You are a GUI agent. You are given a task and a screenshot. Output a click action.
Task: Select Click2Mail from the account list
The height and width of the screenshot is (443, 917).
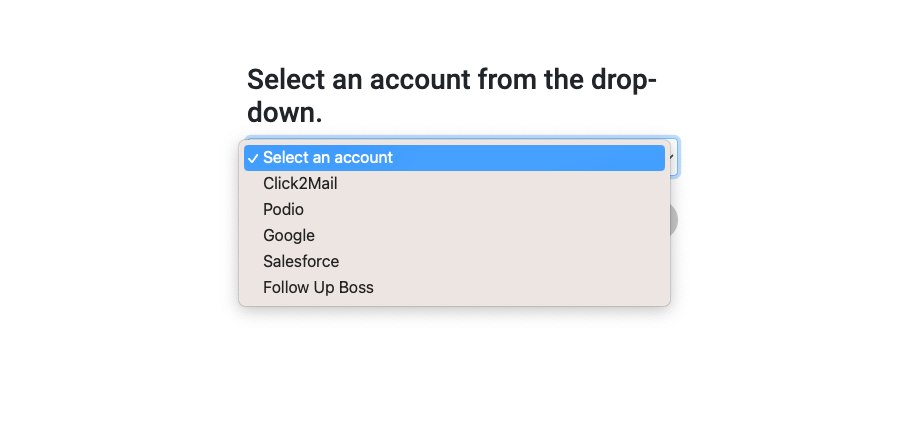(301, 184)
